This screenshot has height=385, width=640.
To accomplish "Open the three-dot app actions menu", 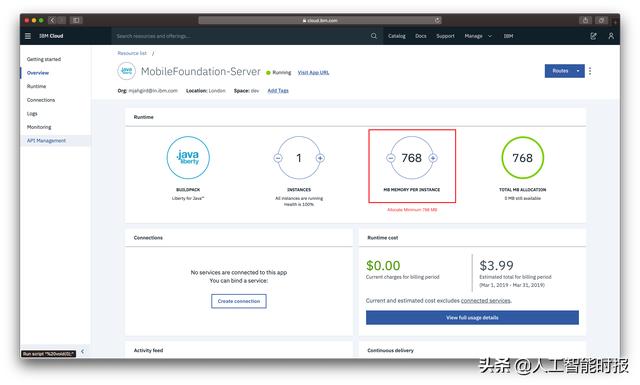I will tap(590, 71).
